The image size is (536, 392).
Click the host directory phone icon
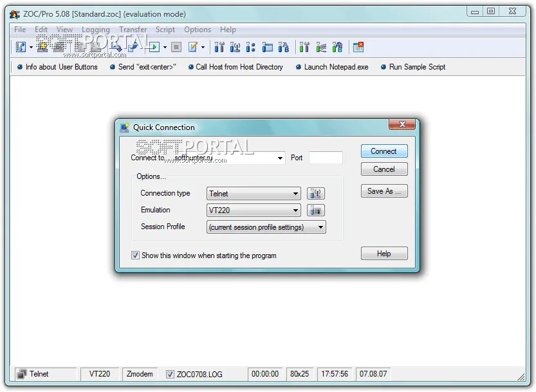[21, 47]
